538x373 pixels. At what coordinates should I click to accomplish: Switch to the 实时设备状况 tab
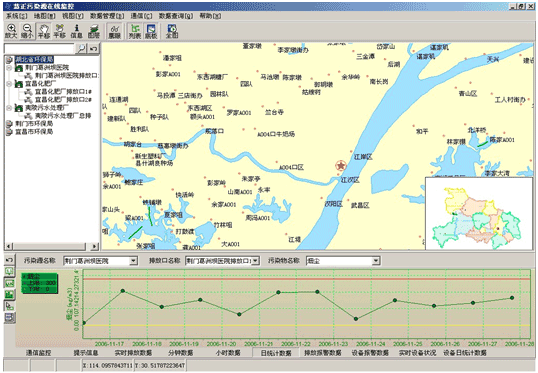coord(418,353)
